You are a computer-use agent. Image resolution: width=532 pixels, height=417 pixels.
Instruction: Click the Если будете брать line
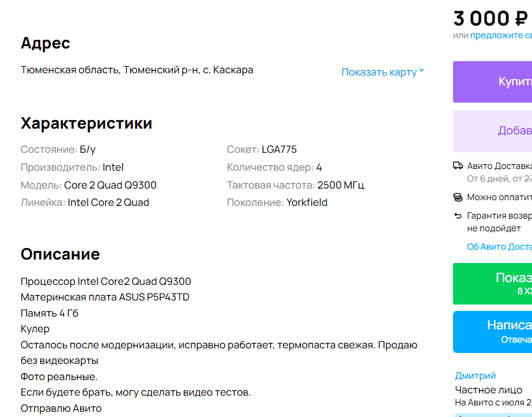point(135,393)
